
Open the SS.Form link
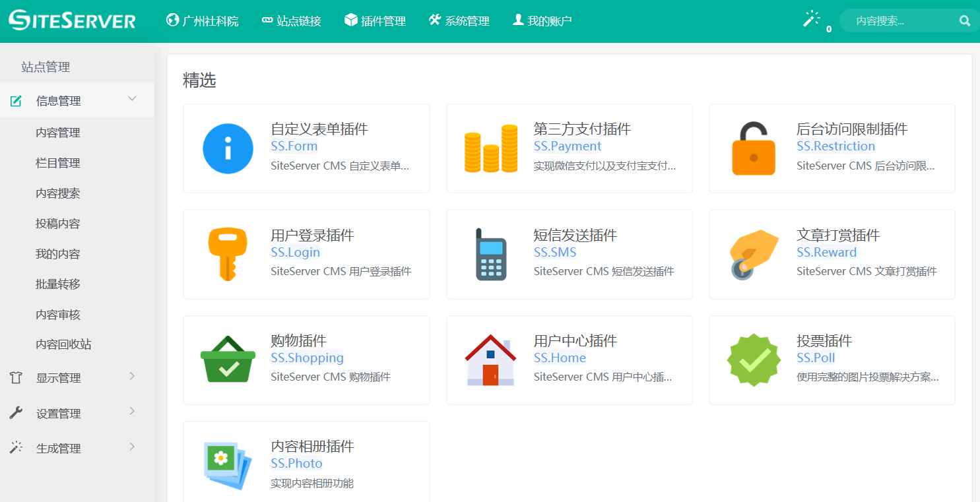click(294, 146)
